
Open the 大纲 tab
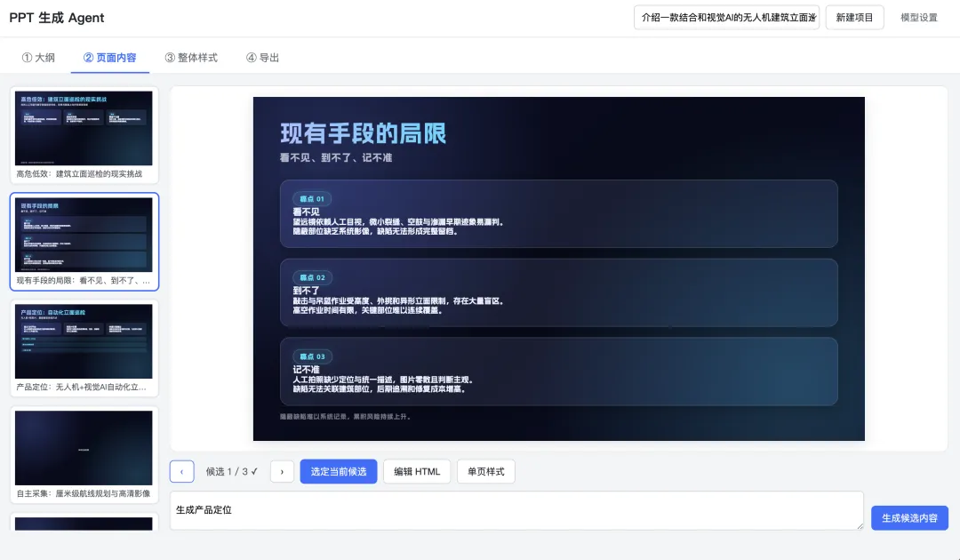point(38,58)
